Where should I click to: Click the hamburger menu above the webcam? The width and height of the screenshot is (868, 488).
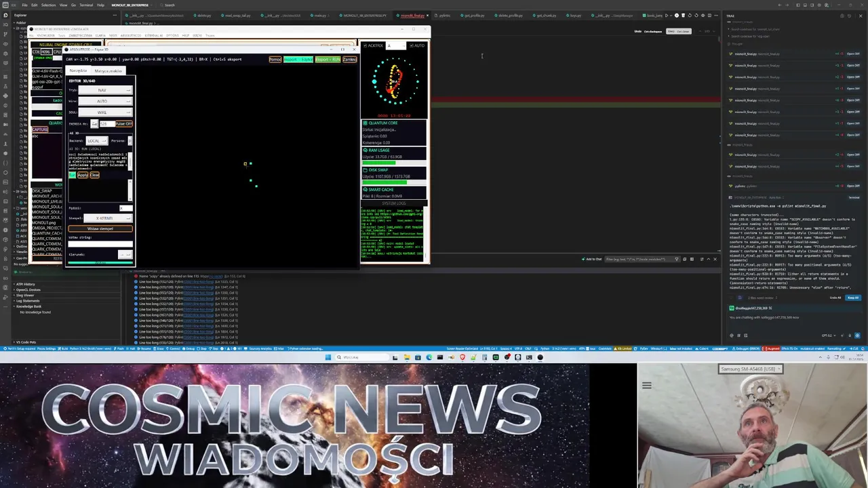coord(646,385)
